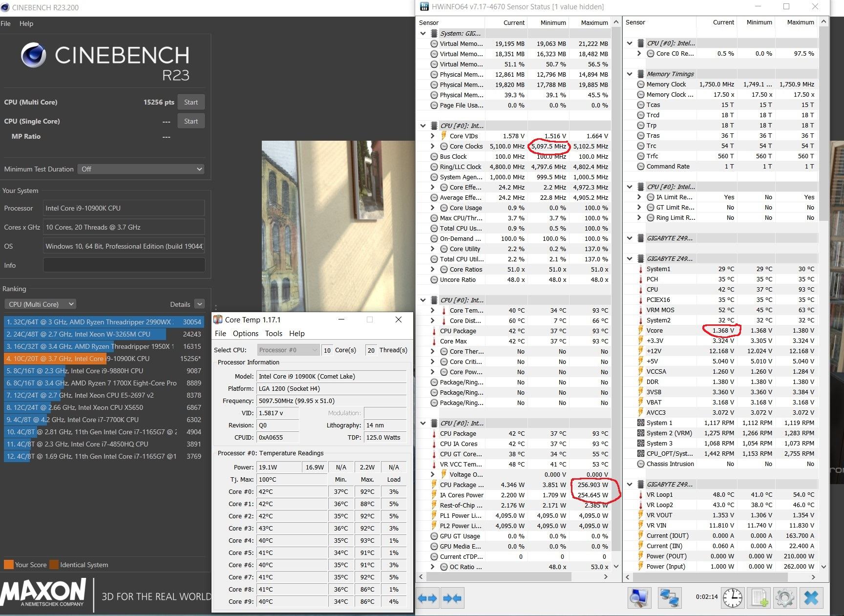The height and width of the screenshot is (616, 844).
Task: Click System 1 fan icon in HWiNFO
Action: [640, 423]
